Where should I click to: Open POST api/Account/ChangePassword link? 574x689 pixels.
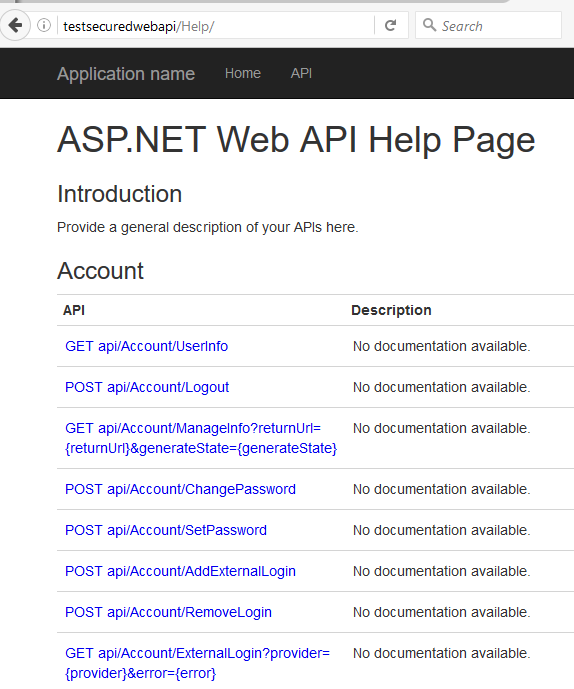click(180, 489)
